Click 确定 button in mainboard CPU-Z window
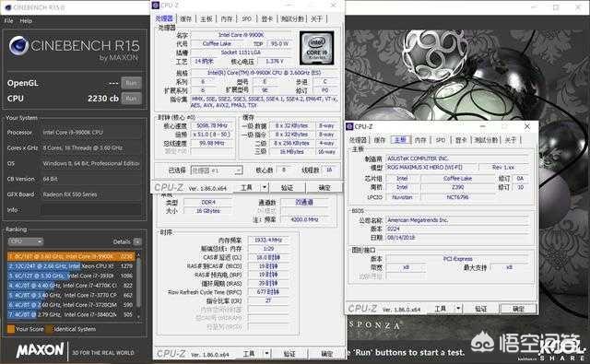Viewport: 590px width, 364px height. coord(518,309)
